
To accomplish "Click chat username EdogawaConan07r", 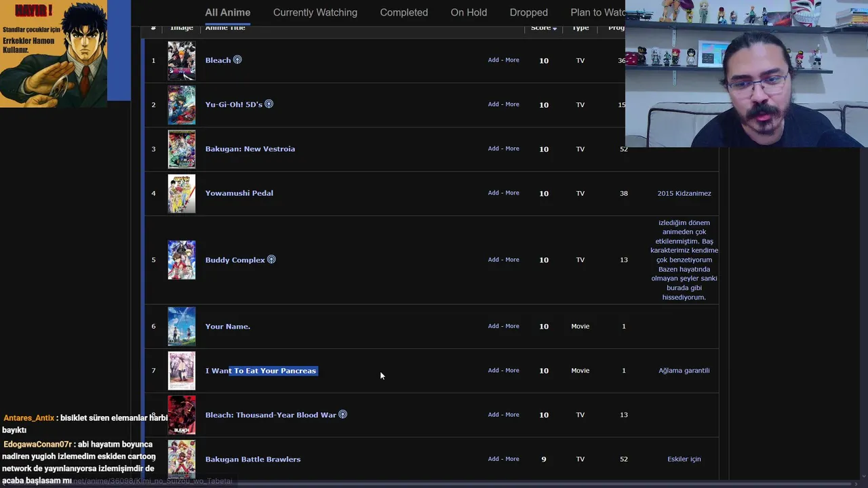I will tap(37, 445).
